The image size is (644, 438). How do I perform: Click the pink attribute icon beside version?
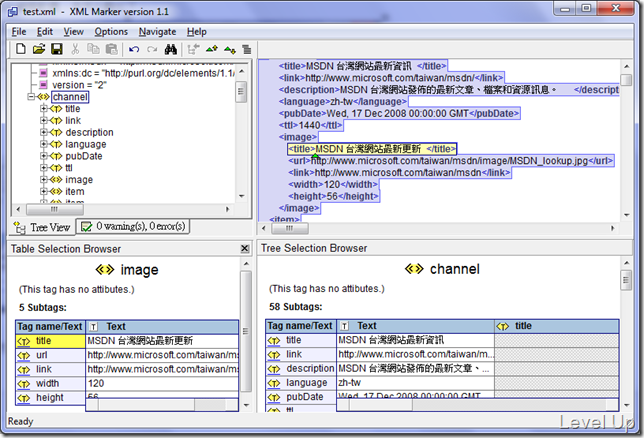point(44,85)
